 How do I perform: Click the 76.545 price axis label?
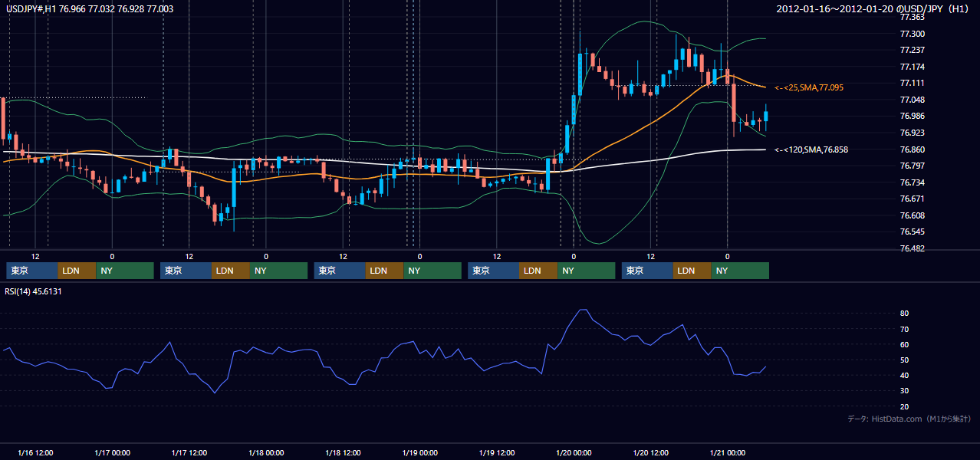click(912, 232)
